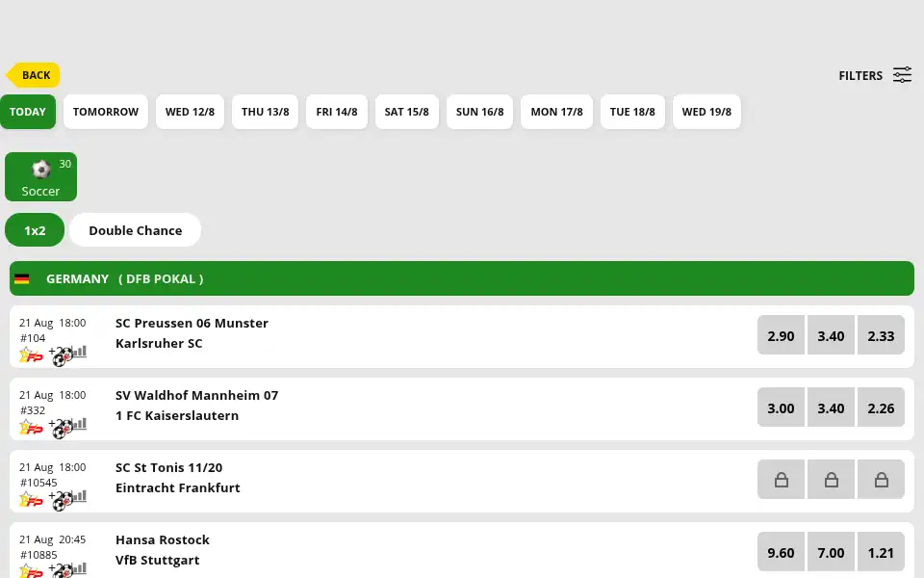Click match code #104

33,338
